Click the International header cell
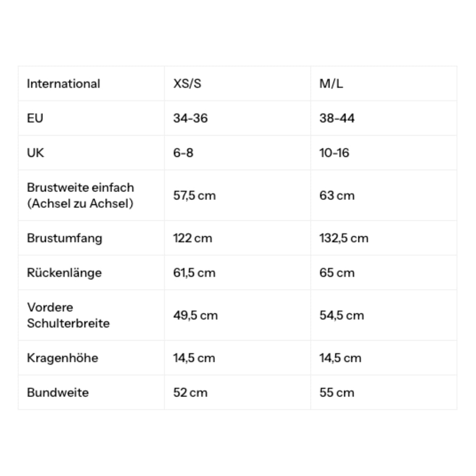The image size is (476, 476). [63, 84]
